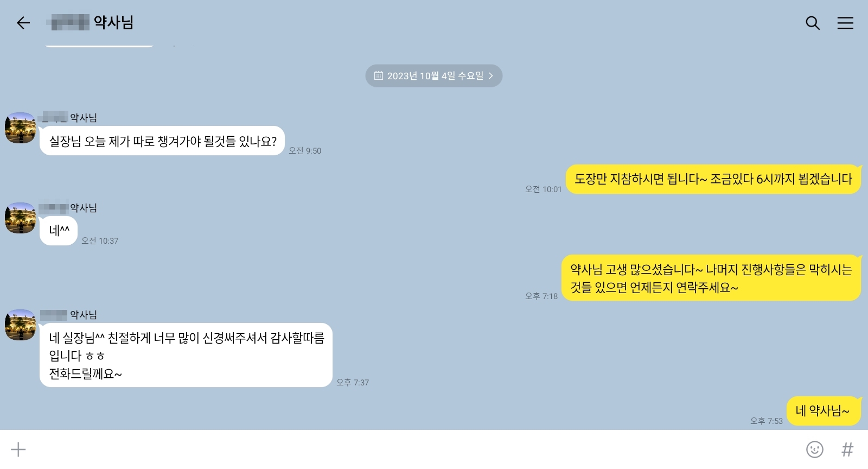Open calendar from date banner icon

pyautogui.click(x=379, y=76)
